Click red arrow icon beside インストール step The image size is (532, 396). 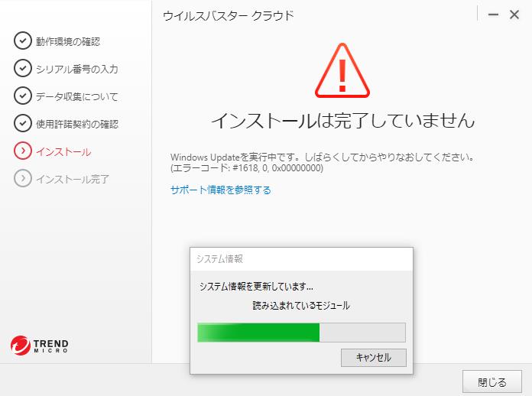click(x=23, y=151)
